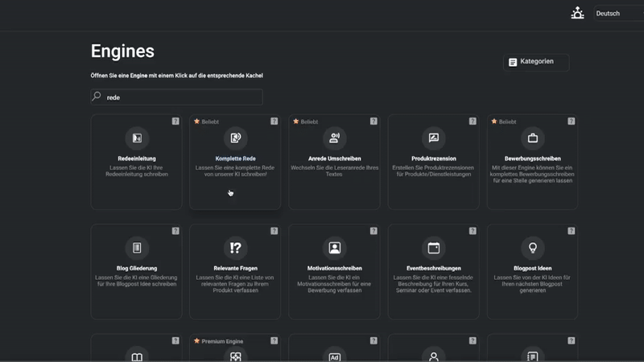Select the Blogpost Ideen title
This screenshot has height=362, width=644.
[533, 268]
